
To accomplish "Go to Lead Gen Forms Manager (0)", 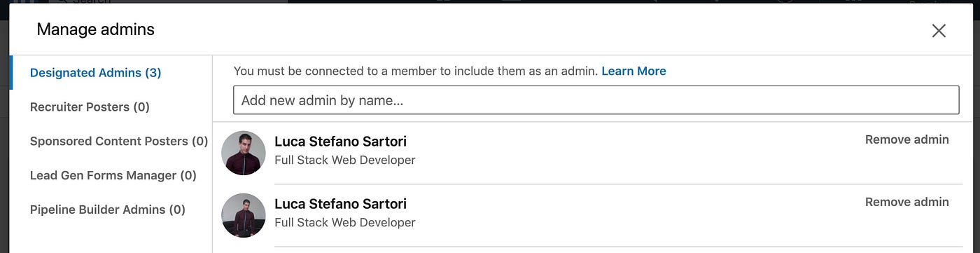I will pos(113,175).
